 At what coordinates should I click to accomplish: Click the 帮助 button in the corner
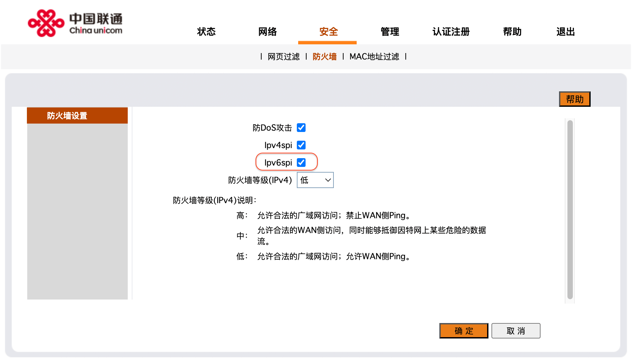click(x=574, y=99)
